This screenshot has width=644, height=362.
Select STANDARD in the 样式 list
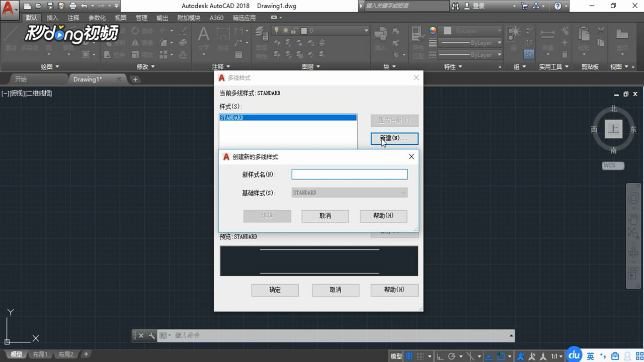(288, 118)
